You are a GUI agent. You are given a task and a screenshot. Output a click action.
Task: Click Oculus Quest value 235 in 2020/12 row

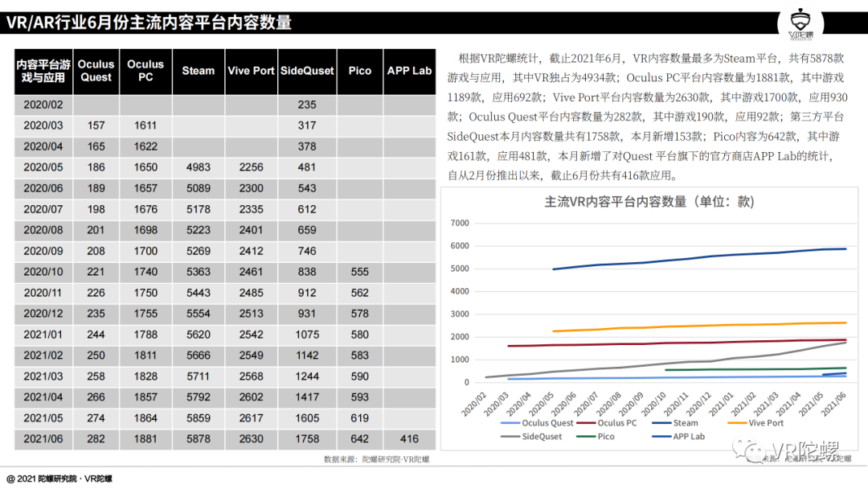pos(96,314)
